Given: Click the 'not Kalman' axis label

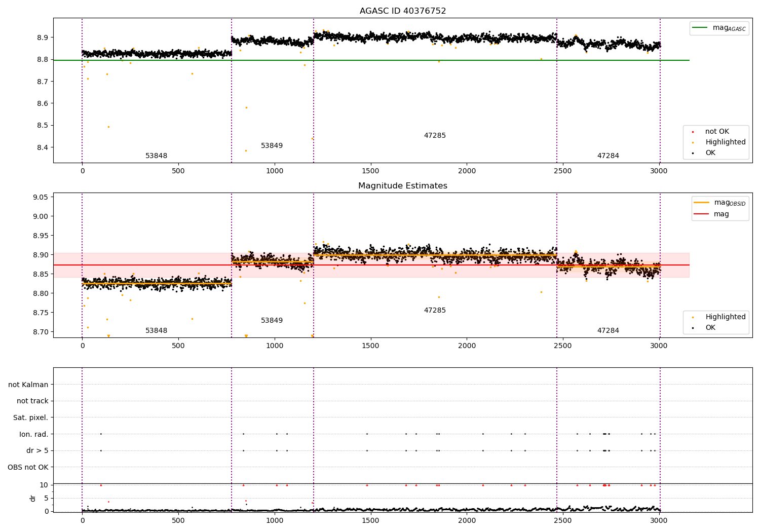Looking at the screenshot, I should [28, 385].
